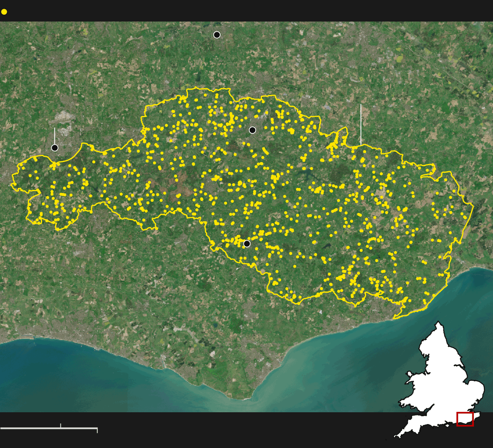This screenshot has width=493, height=448.
Task: Click the white scale bar line
Action: point(49,428)
